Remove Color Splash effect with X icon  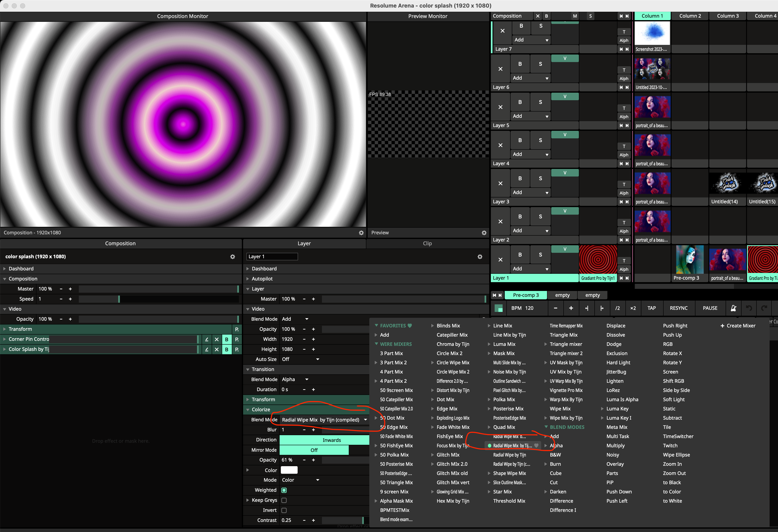pos(217,349)
